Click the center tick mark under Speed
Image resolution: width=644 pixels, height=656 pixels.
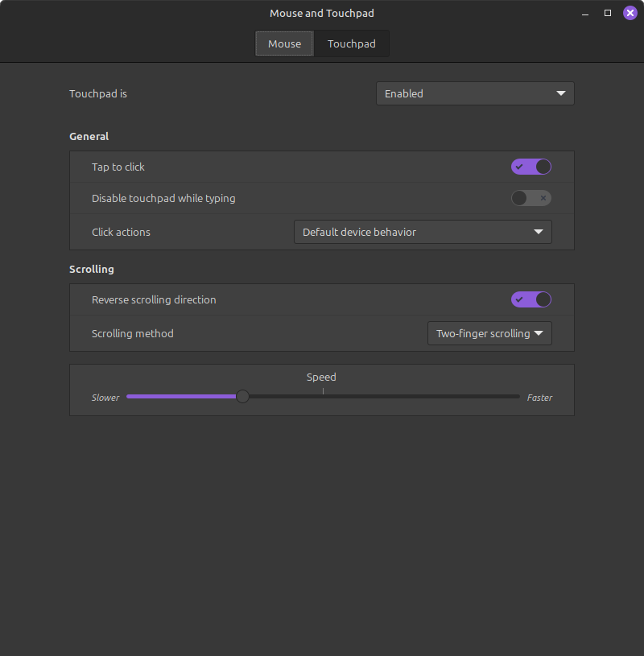[323, 392]
